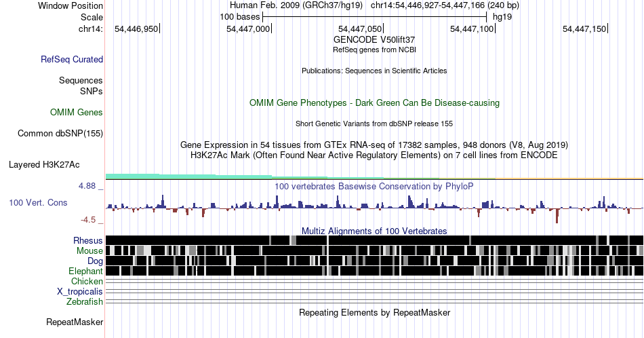Click the chr14: base position label

point(91,29)
